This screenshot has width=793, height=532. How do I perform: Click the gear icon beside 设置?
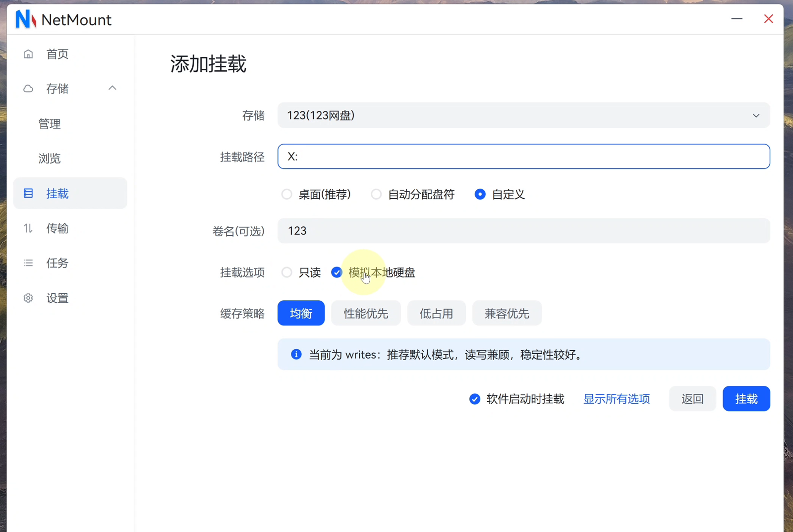point(28,298)
